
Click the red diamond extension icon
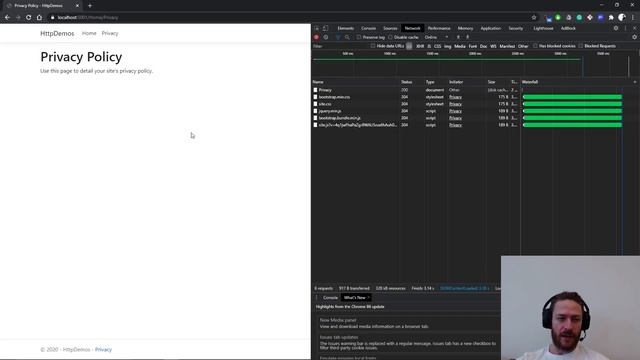(x=590, y=18)
